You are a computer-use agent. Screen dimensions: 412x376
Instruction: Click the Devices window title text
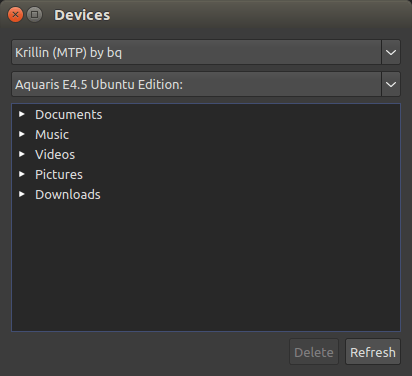[x=82, y=15]
